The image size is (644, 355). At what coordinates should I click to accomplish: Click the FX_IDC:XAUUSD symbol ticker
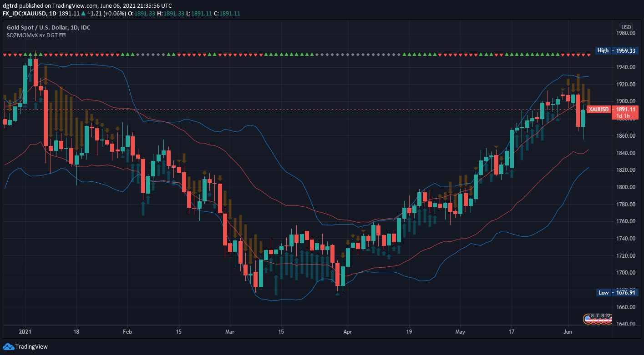coord(24,14)
